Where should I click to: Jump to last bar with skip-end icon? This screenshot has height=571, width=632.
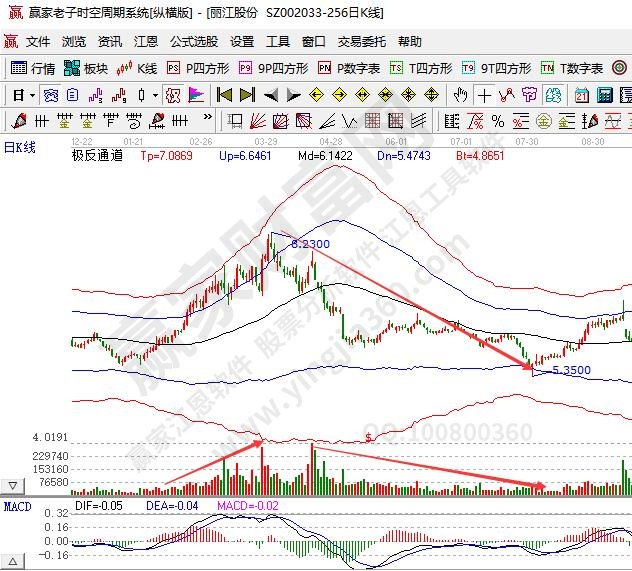click(247, 95)
